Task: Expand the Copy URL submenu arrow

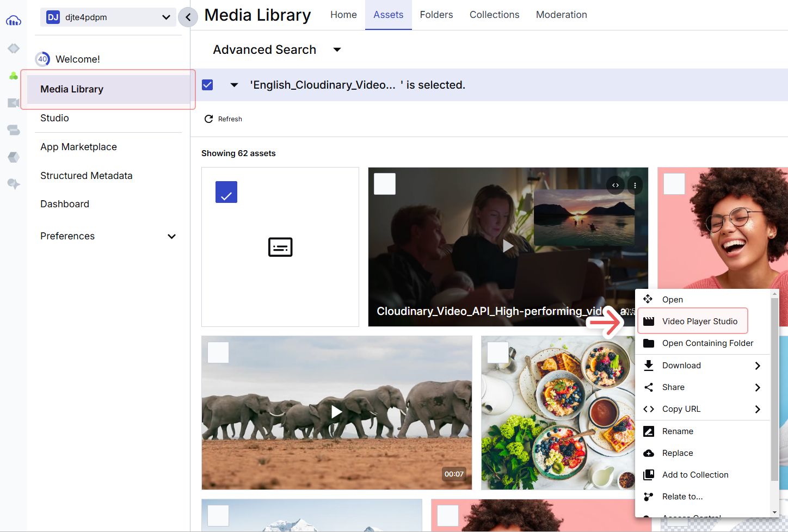Action: (x=758, y=409)
